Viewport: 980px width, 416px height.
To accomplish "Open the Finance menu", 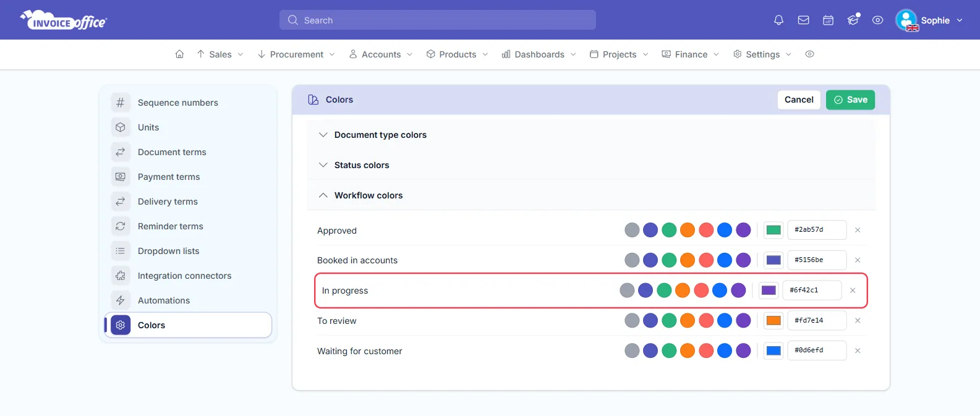I will pyautogui.click(x=691, y=54).
